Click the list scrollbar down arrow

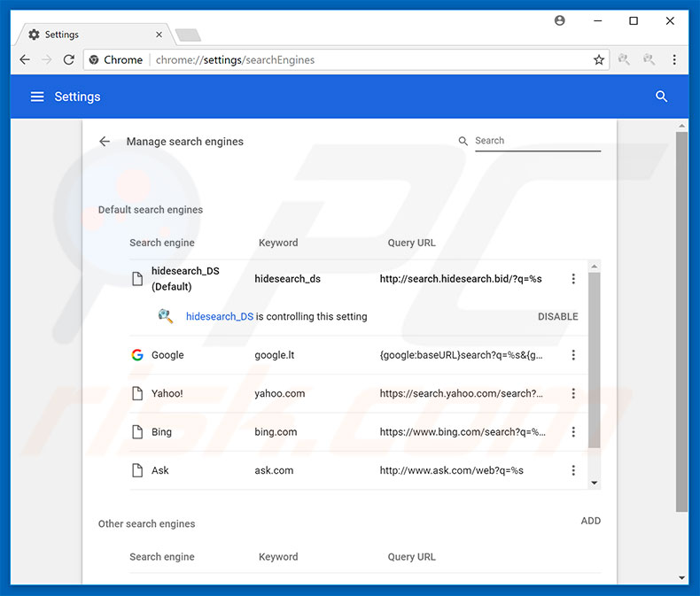click(595, 483)
